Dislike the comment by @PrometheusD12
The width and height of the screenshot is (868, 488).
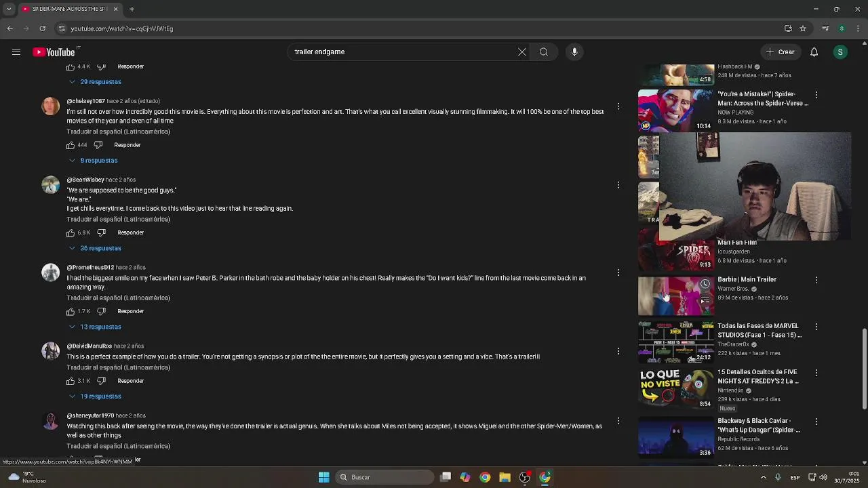(x=101, y=311)
